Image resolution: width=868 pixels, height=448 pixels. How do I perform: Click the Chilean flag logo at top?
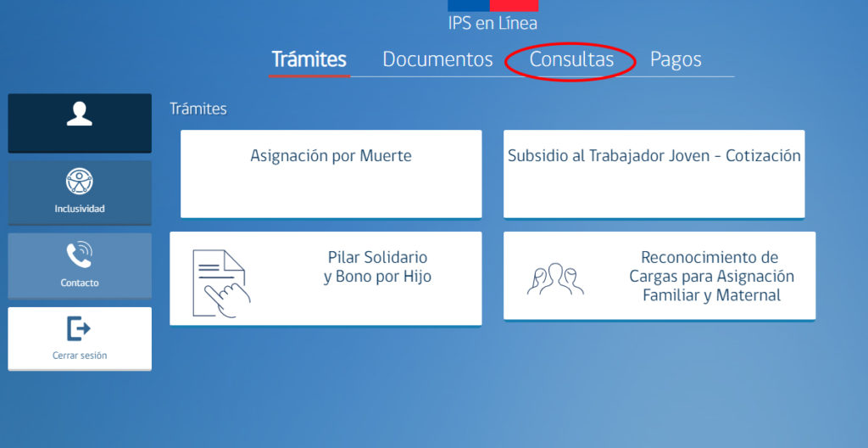click(492, 5)
